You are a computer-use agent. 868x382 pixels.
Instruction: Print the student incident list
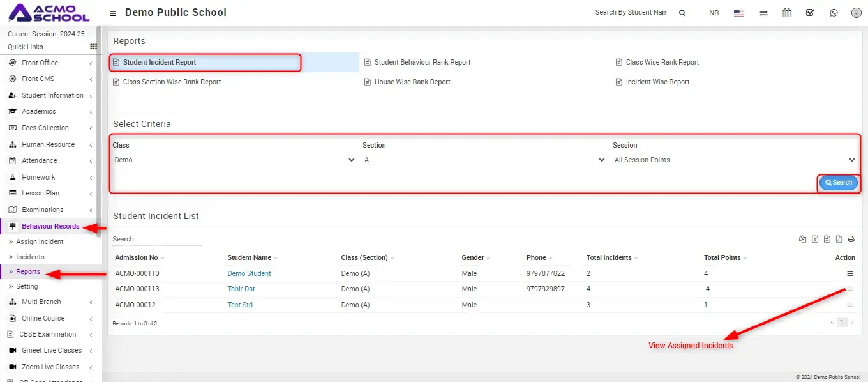(851, 240)
